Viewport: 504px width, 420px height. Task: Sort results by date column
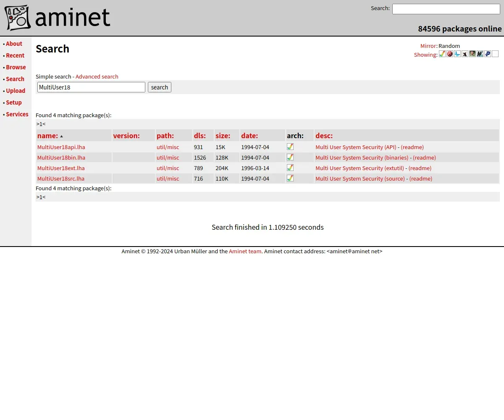(249, 136)
